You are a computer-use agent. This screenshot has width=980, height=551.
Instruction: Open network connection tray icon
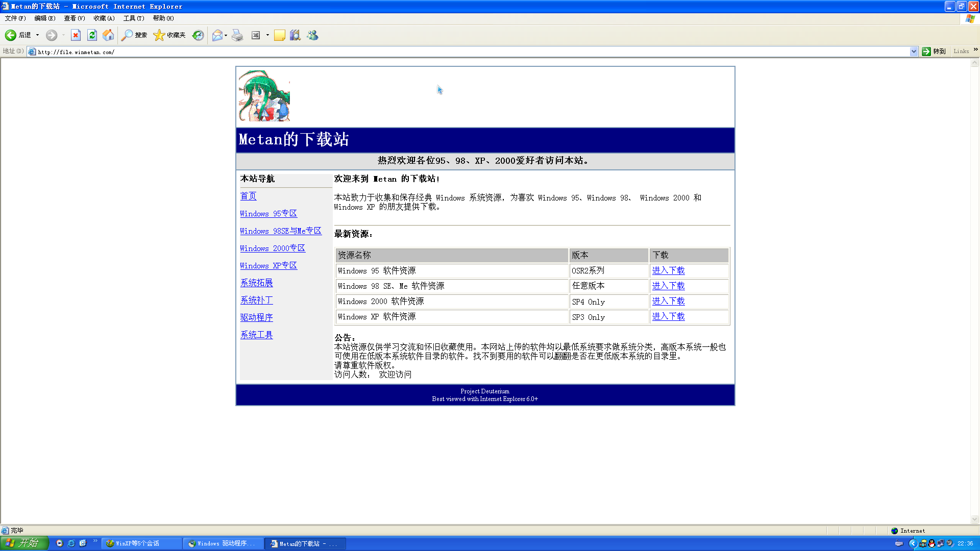tap(940, 543)
